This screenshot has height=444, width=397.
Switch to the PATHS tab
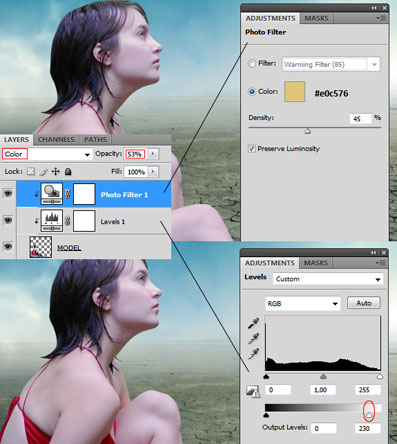pyautogui.click(x=95, y=140)
